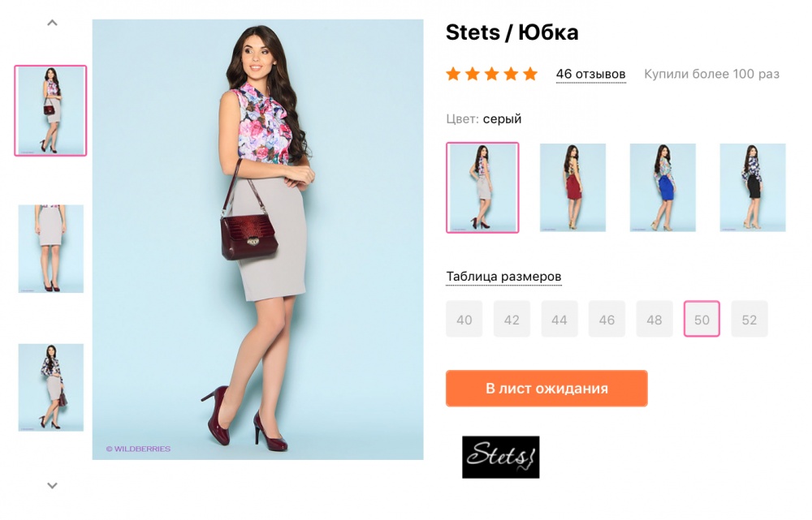
Task: Select size 44
Action: tap(559, 319)
